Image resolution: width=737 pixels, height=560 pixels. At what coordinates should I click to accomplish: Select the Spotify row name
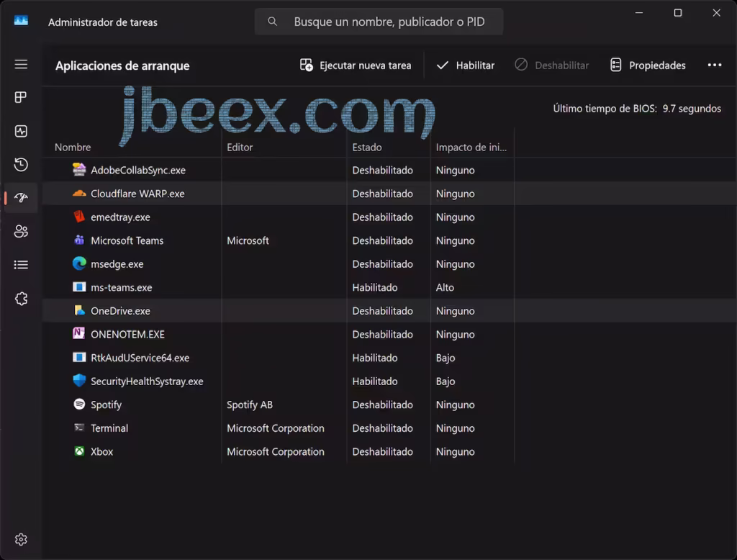(107, 405)
